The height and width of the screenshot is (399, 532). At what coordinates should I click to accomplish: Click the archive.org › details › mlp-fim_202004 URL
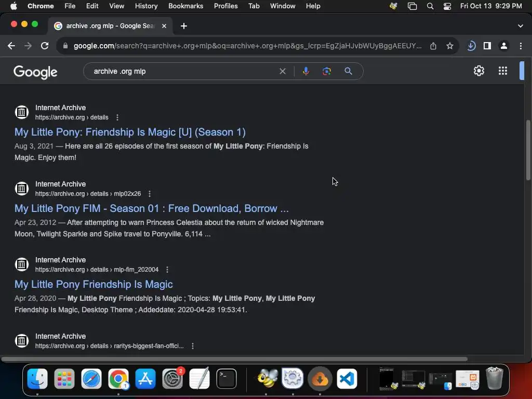[97, 270]
